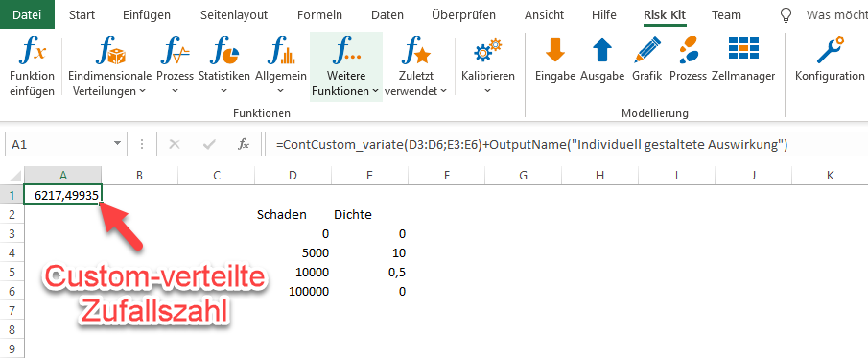Screen dimensions: 868x359
Task: Switch to the Seitenlayout tab
Action: click(234, 15)
